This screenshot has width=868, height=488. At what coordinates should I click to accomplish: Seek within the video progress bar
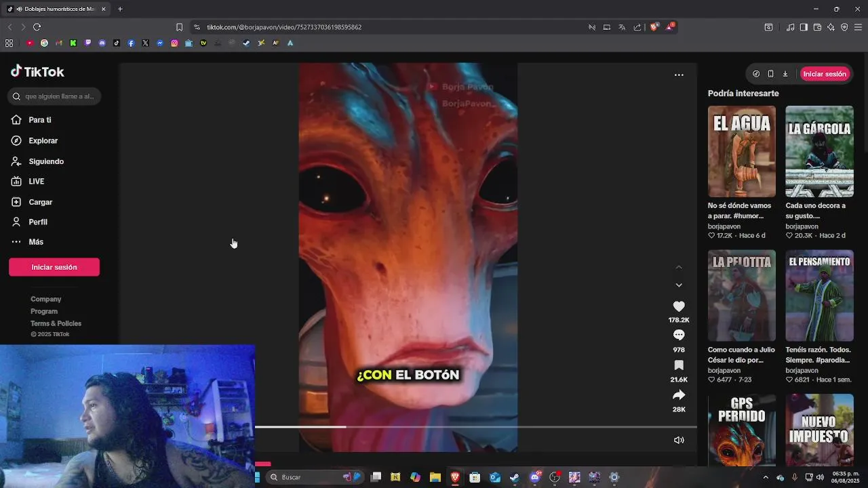[x=476, y=427]
